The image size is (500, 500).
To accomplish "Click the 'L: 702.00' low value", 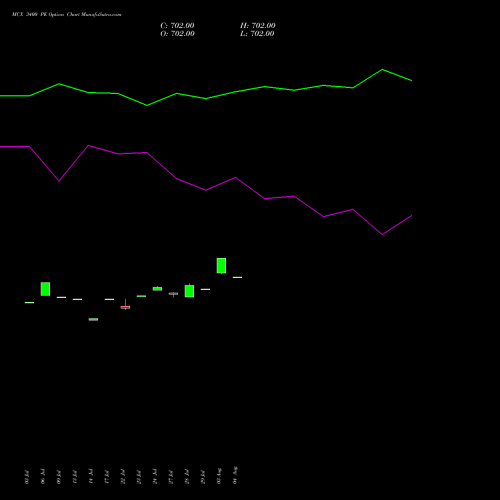I will click(257, 34).
